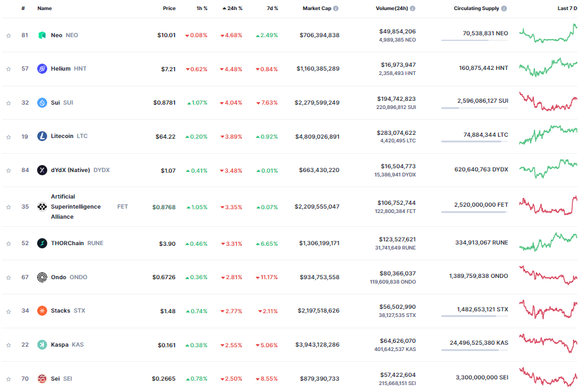The width and height of the screenshot is (588, 392).
Task: Add Litecoin to watchlist via star
Action: (9, 137)
